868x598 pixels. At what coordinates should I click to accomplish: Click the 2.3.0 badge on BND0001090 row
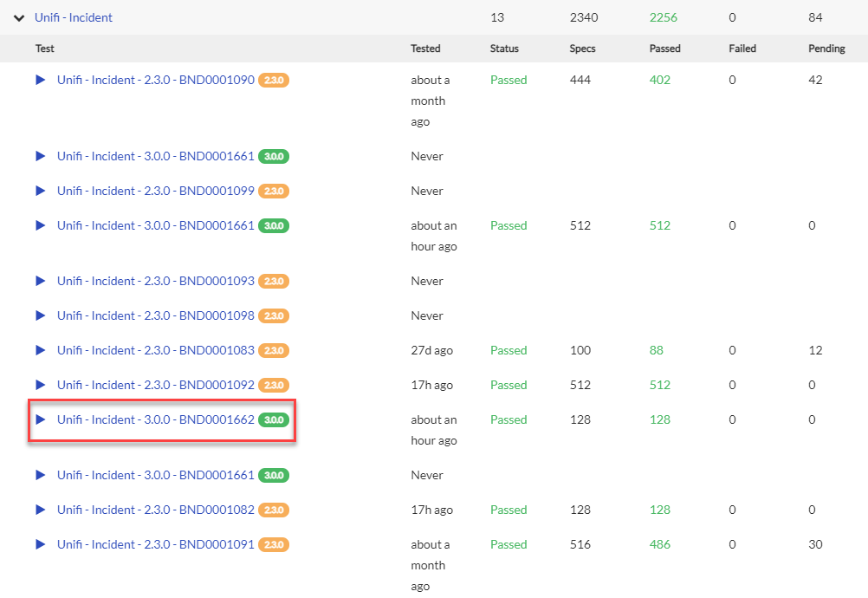pos(274,81)
